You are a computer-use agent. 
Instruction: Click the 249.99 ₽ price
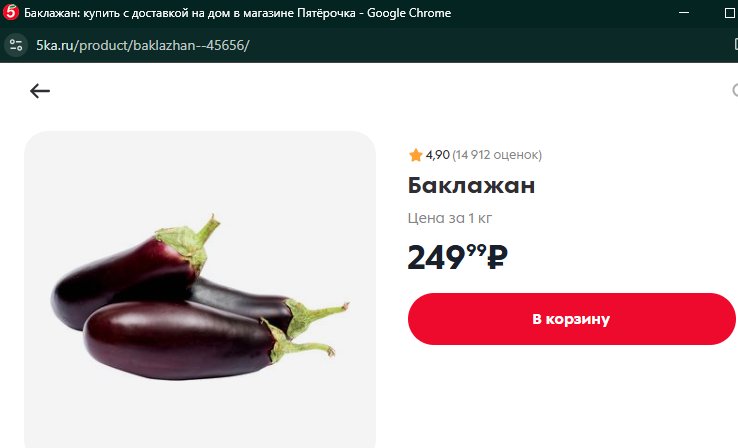(457, 256)
